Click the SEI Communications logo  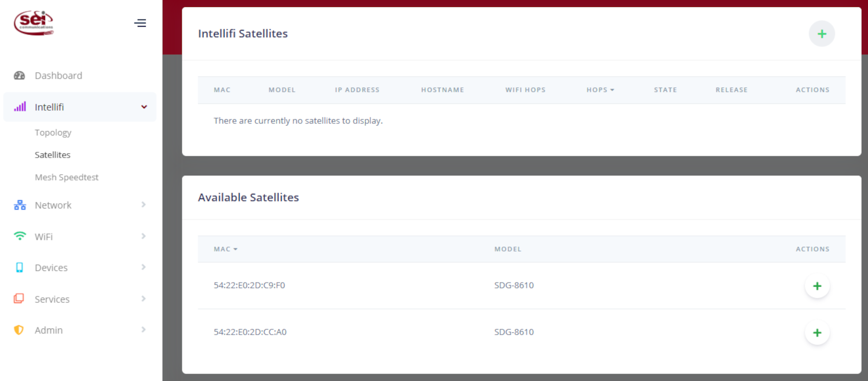coord(34,23)
